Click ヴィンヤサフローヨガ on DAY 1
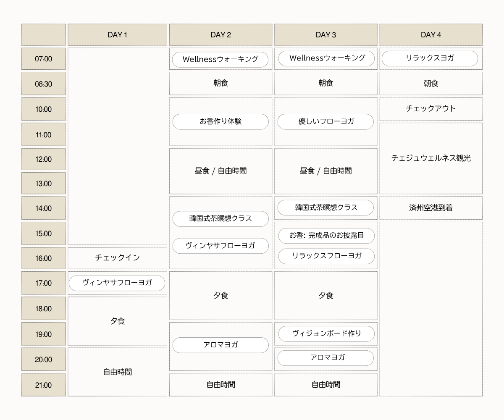 (x=117, y=283)
